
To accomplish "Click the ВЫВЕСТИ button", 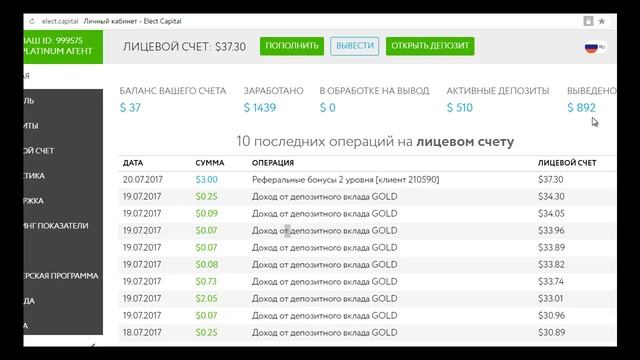I will pos(355,46).
